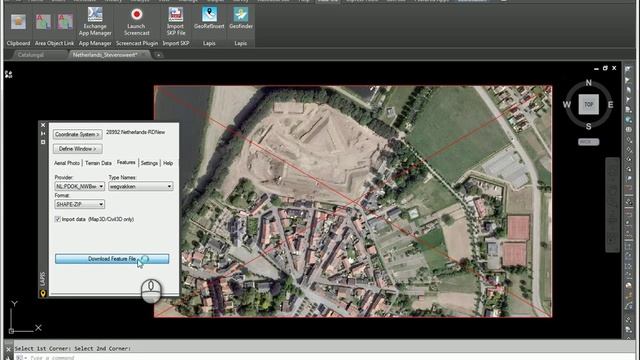Click the first icon of the right toolbar
Image resolution: width=640 pixels, height=360 pixels.
point(628,70)
